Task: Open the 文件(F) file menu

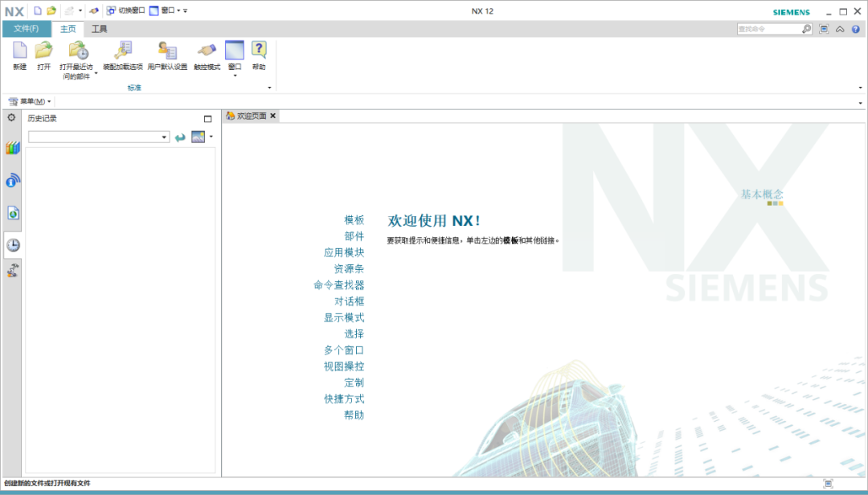Action: [27, 29]
